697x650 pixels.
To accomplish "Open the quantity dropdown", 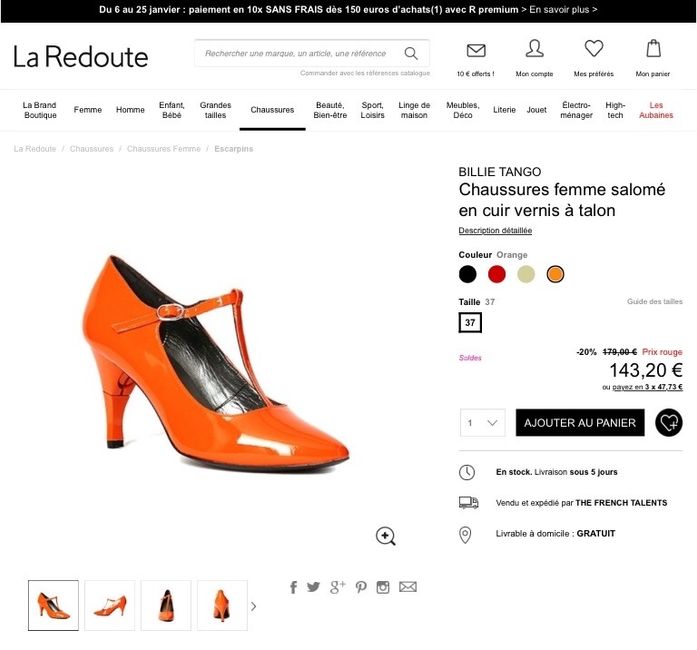I will [482, 423].
